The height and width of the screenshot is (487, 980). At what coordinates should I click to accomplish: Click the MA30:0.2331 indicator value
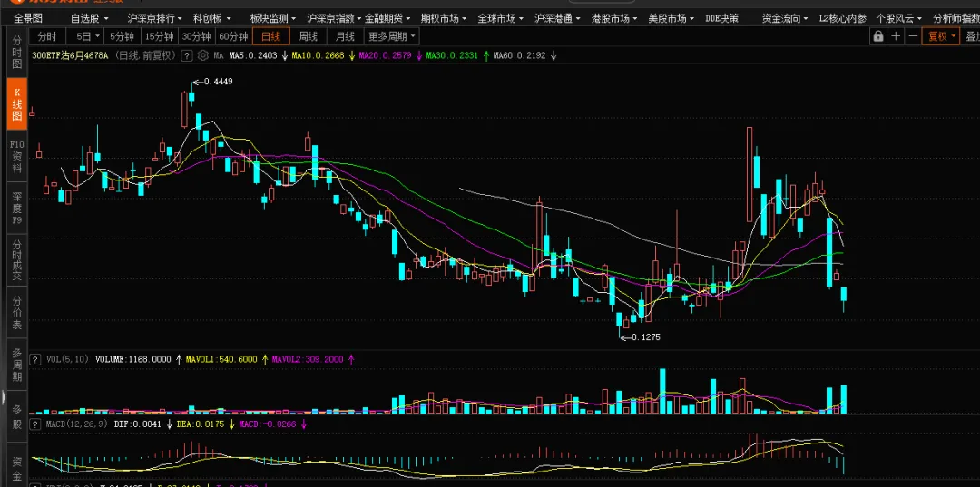[452, 55]
